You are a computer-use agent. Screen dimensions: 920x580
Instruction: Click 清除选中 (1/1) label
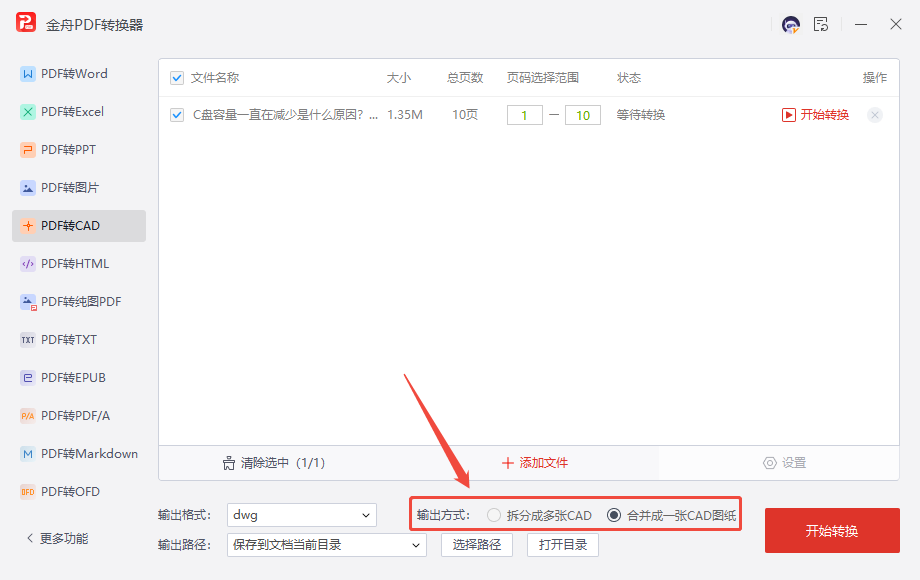point(283,463)
